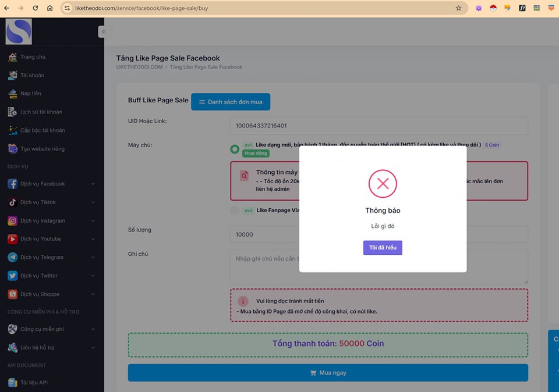Collapse the sidebar with double chevron
Viewport: 559px width, 392px height.
(104, 31)
